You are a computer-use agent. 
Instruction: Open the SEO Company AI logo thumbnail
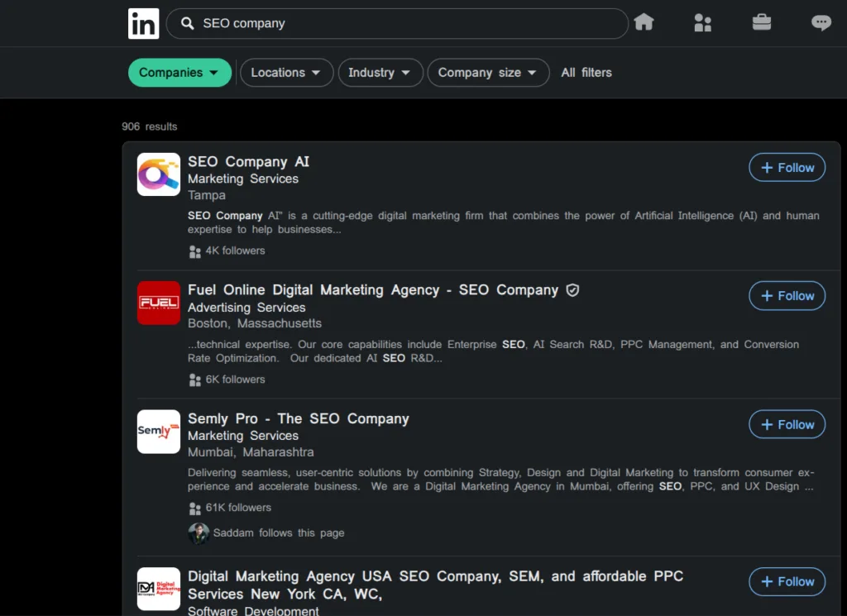[x=158, y=174]
